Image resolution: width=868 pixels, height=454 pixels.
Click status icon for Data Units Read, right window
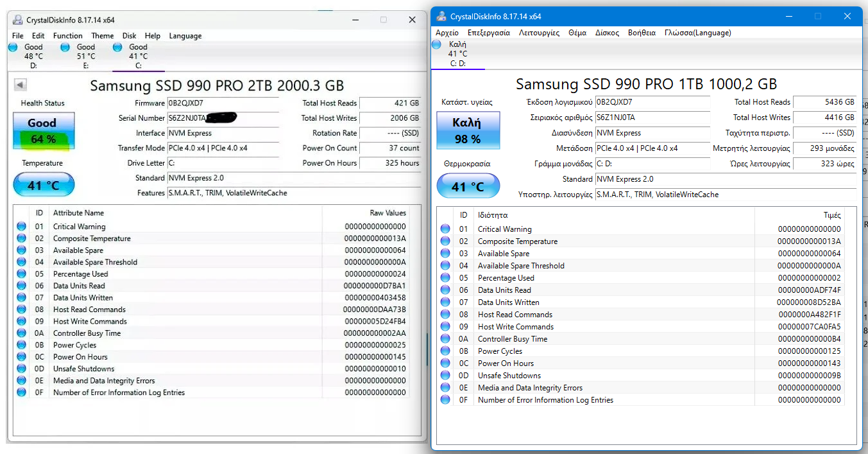[445, 290]
